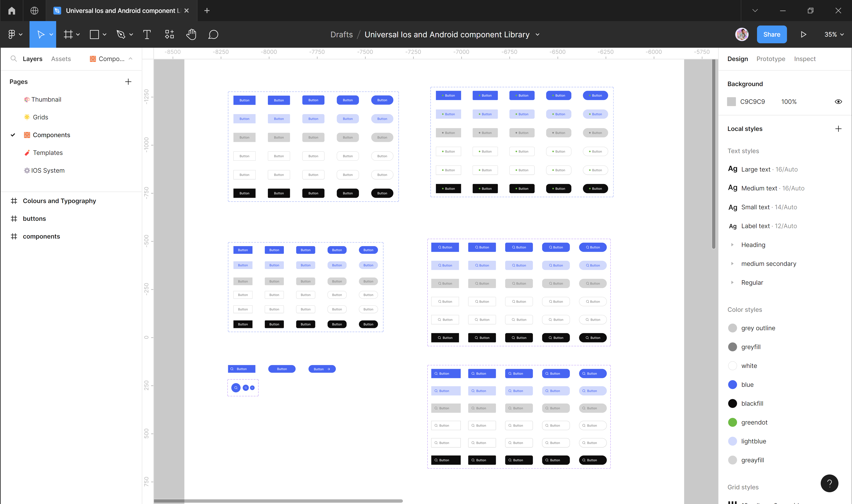Select the Text tool
The height and width of the screenshot is (504, 852).
pos(147,34)
